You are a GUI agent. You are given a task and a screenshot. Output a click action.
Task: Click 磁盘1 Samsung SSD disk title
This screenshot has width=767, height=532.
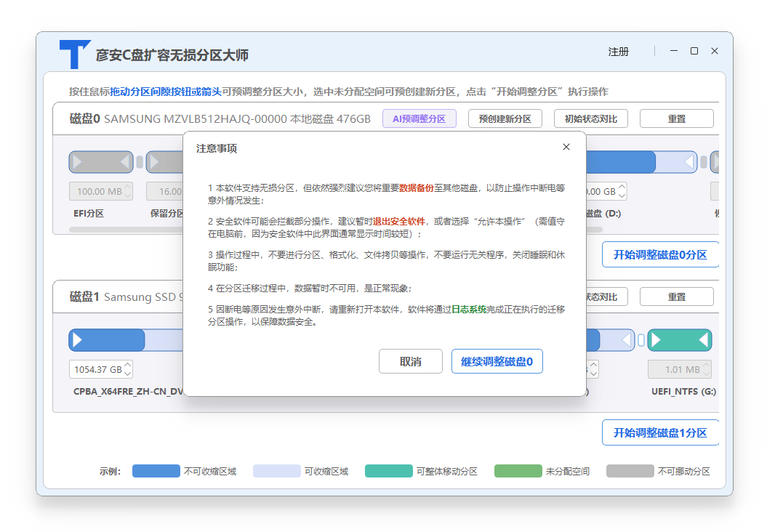(x=127, y=297)
